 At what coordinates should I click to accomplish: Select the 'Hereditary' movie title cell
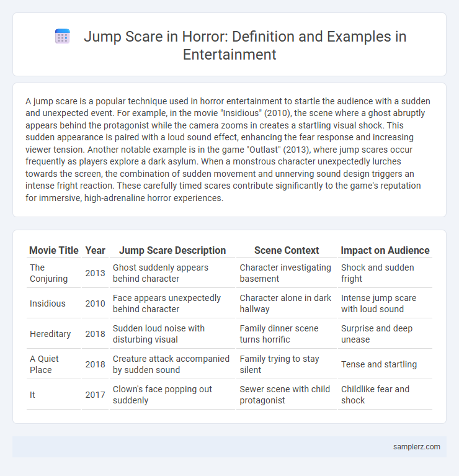point(54,334)
